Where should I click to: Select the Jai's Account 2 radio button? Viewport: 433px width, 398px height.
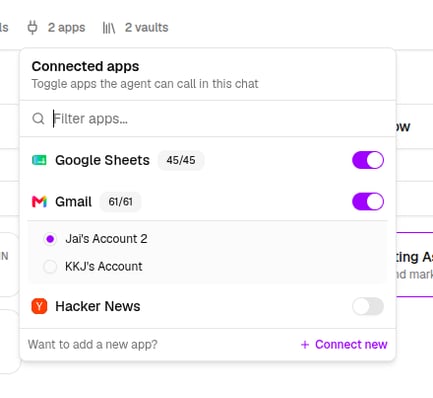50,239
